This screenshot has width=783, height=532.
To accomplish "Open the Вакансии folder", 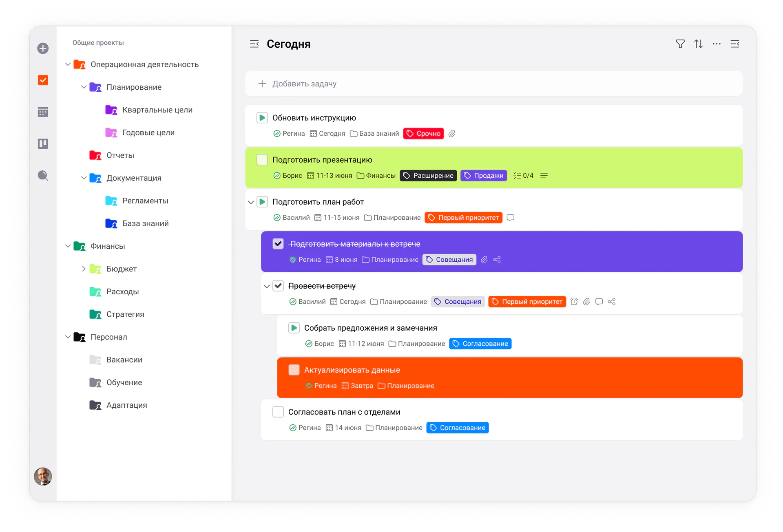I will [115, 360].
